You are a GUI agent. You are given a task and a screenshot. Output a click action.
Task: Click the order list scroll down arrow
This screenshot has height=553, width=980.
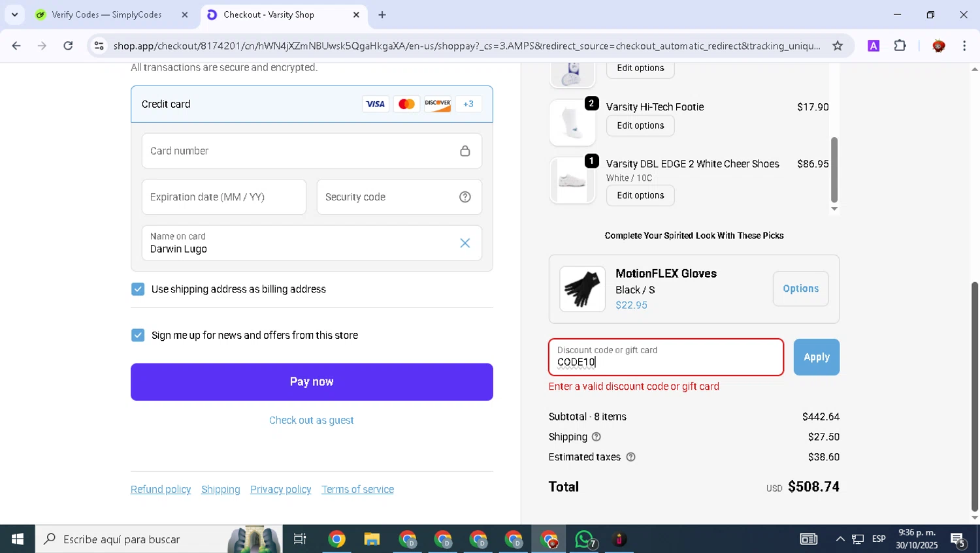point(834,209)
